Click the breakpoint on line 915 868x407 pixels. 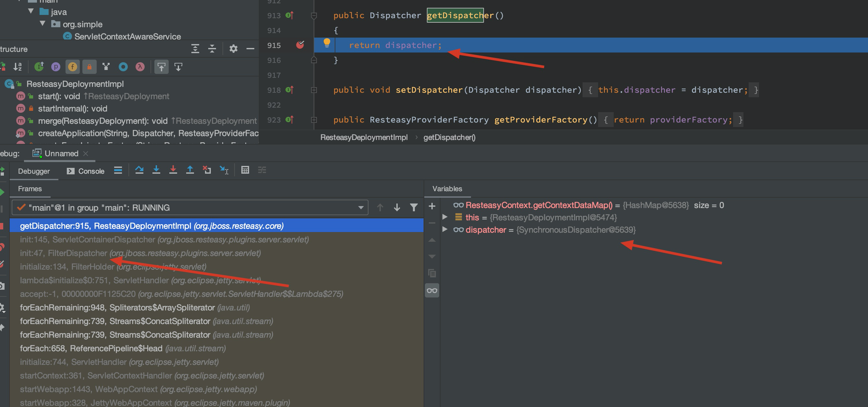click(x=300, y=45)
